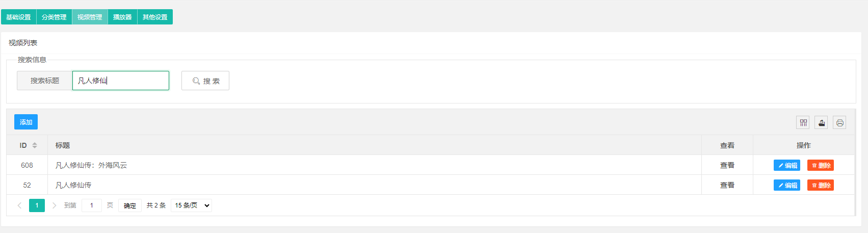Sort the ID column ascending arrow

[x=35, y=143]
